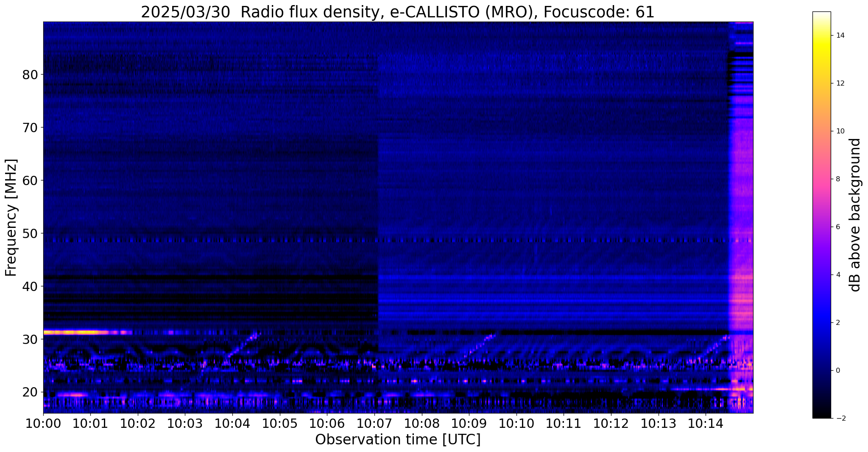Click the 10:01 time tick label
Viewport: 868px width, 452px height.
click(x=90, y=423)
